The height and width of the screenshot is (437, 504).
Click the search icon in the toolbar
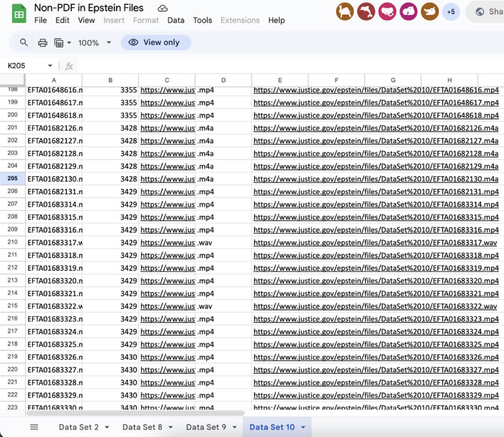pyautogui.click(x=23, y=42)
